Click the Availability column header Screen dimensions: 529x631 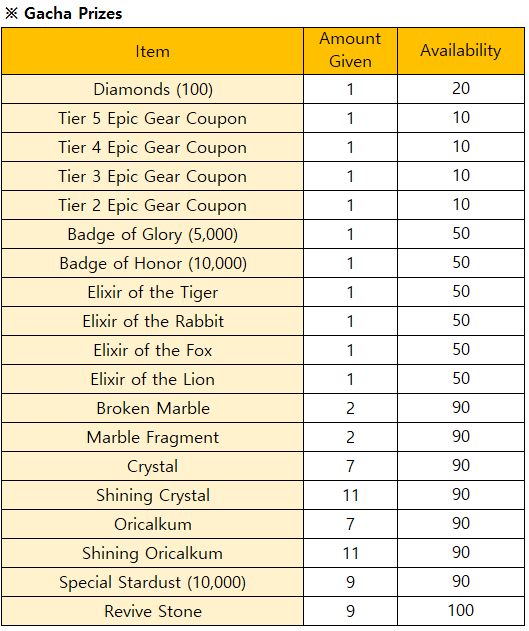461,51
